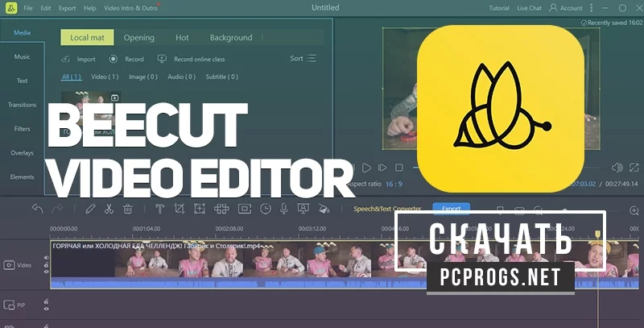Select the Local mat tab

point(87,37)
